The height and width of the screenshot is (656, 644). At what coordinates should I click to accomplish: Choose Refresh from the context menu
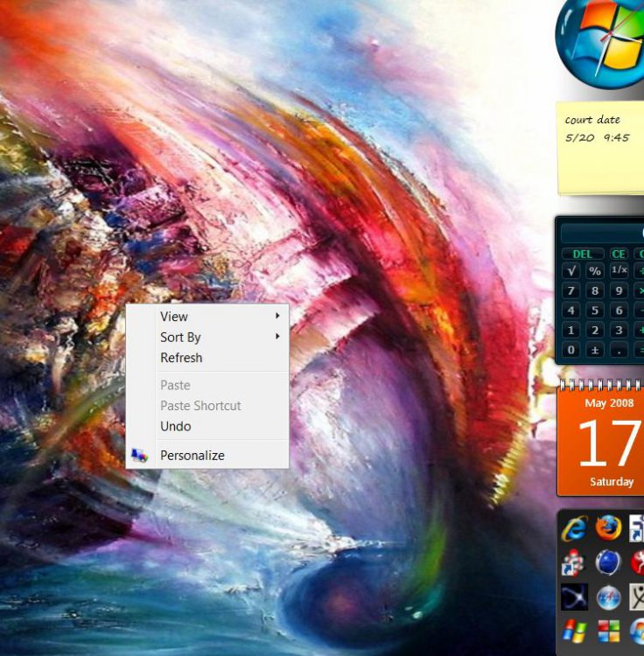(207, 358)
